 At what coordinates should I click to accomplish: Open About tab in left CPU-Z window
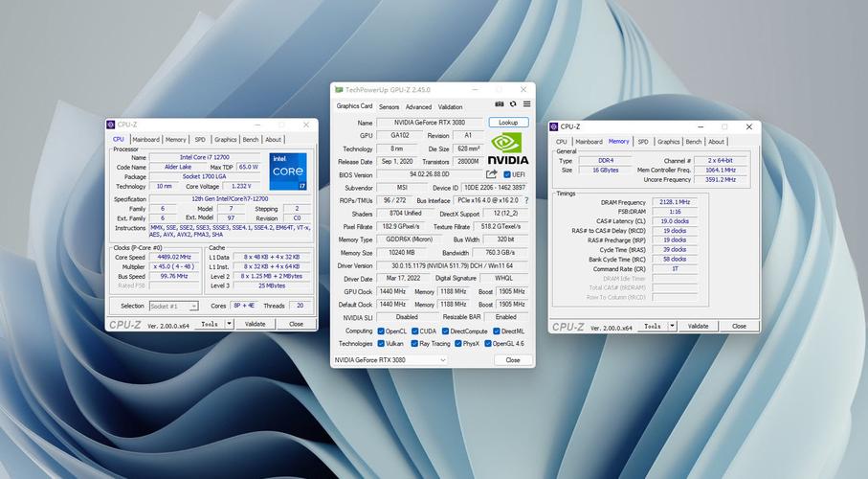273,140
